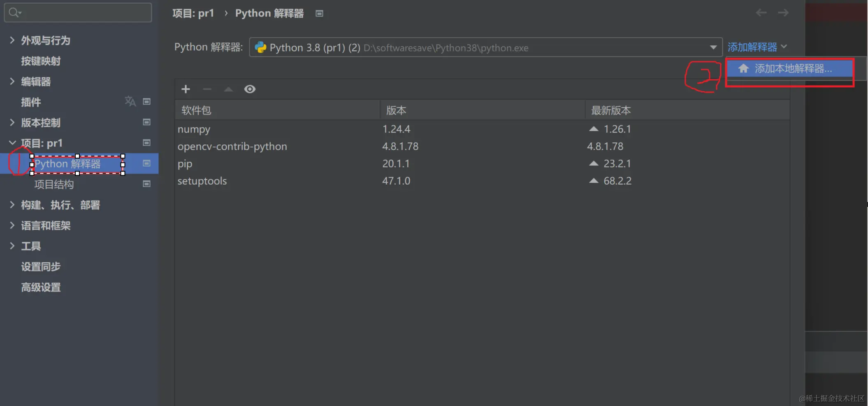Click the 添加解释器 link

pyautogui.click(x=752, y=47)
